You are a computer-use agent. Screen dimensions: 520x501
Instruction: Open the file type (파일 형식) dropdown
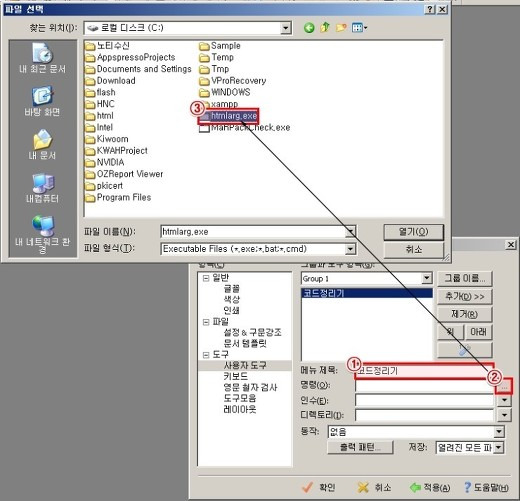(x=350, y=249)
